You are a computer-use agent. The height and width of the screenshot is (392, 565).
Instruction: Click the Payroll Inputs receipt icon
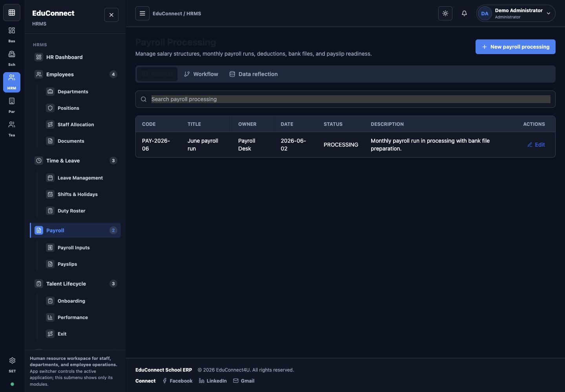(x=50, y=248)
